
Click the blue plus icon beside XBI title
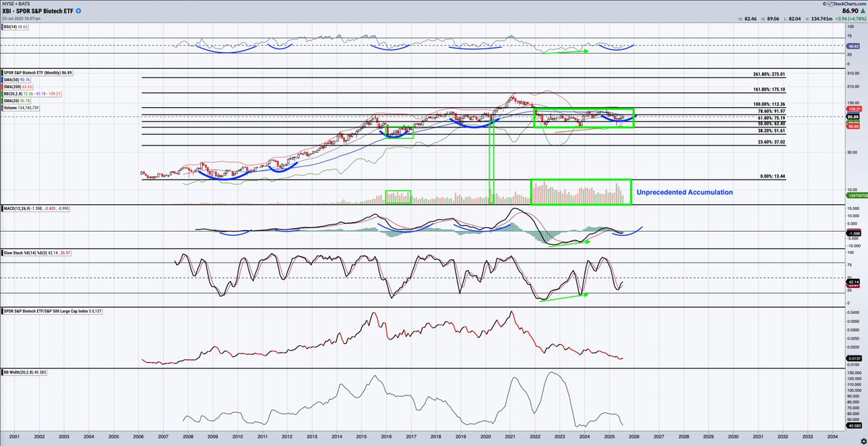(78, 11)
